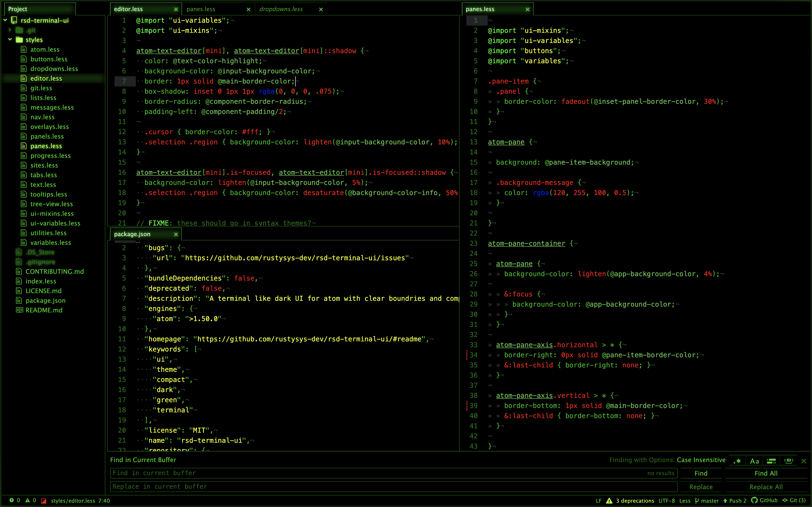Switch to the dropdowns.less tab
Image resolution: width=812 pixels, height=507 pixels.
click(281, 9)
